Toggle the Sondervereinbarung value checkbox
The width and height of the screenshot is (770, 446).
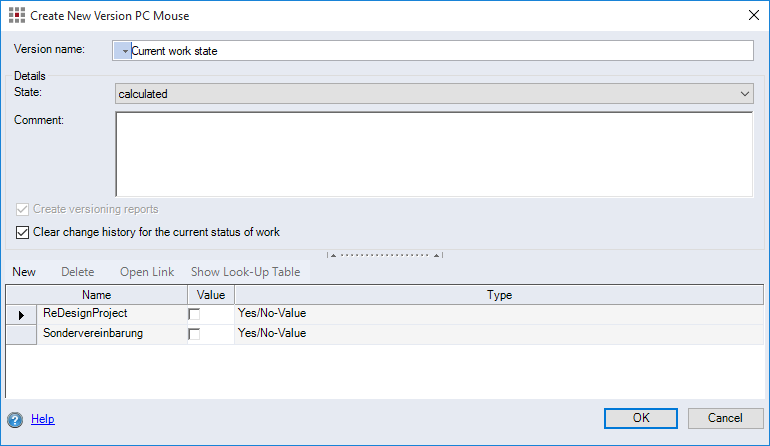194,334
